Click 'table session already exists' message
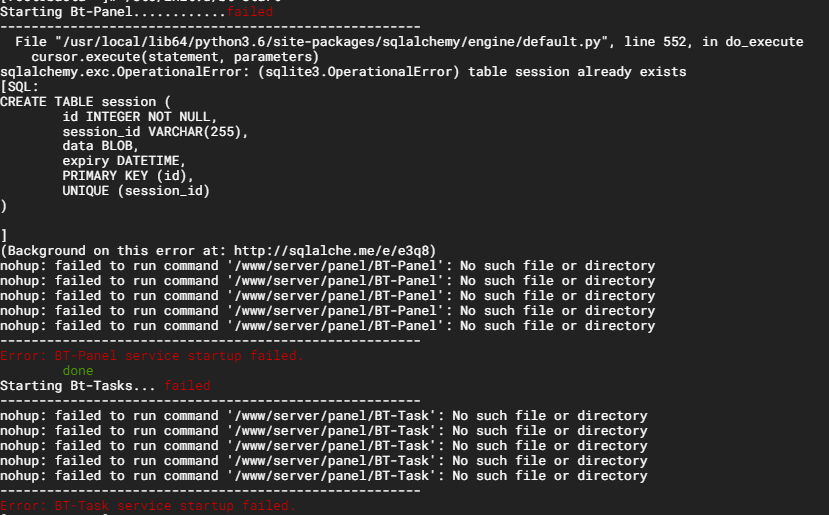This screenshot has width=829, height=515. (x=577, y=71)
